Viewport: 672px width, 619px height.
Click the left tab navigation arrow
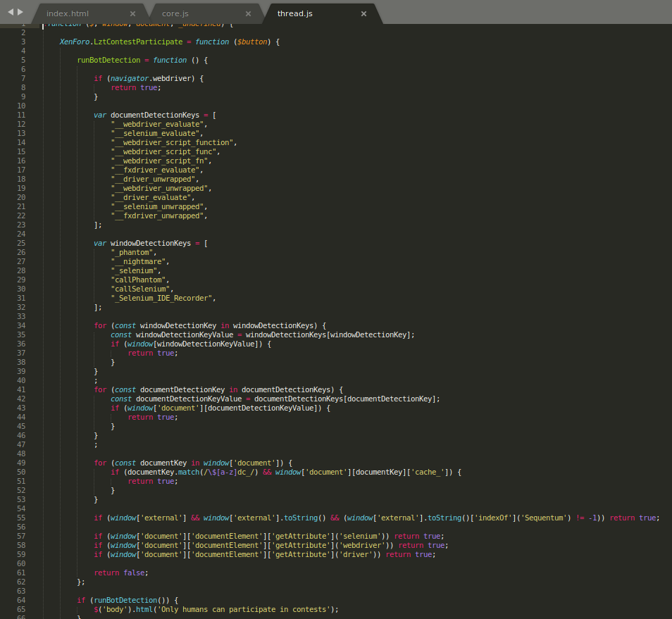click(11, 12)
